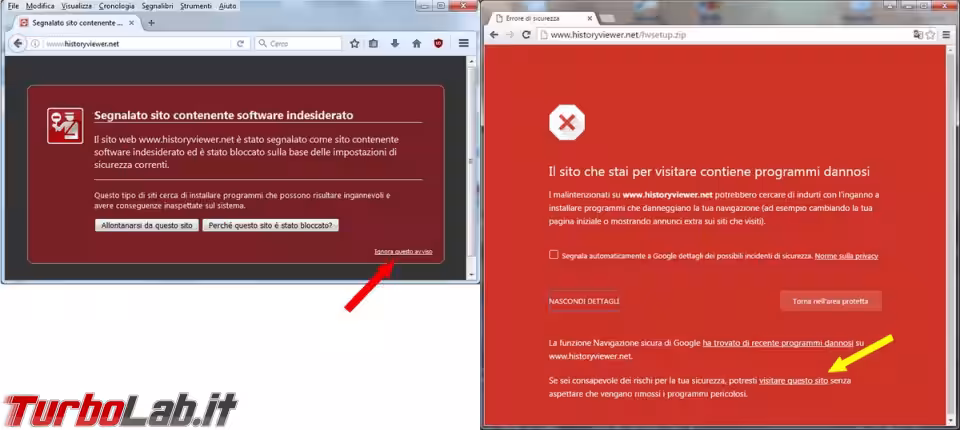Go back in the Chrome window
960x430 pixels.
point(494,35)
